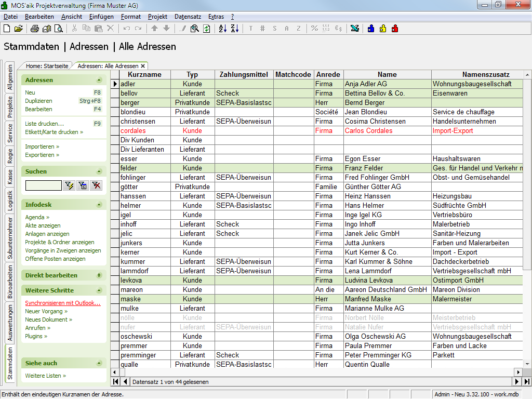Select the cell 'cordales' in Kurzname column

coord(145,130)
